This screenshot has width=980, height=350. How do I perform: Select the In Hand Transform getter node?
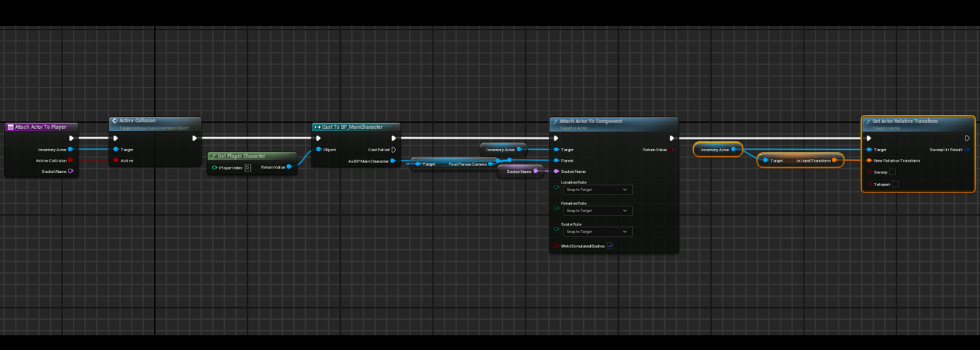point(801,160)
